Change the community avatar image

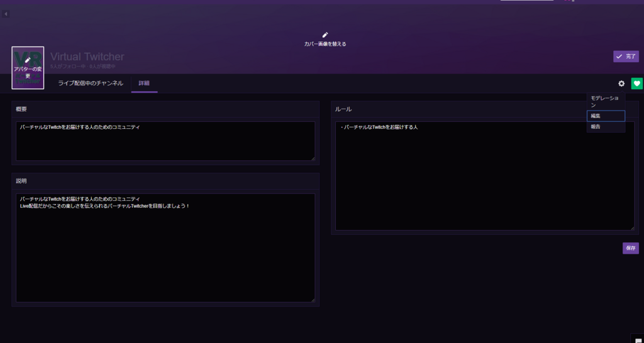[x=28, y=68]
